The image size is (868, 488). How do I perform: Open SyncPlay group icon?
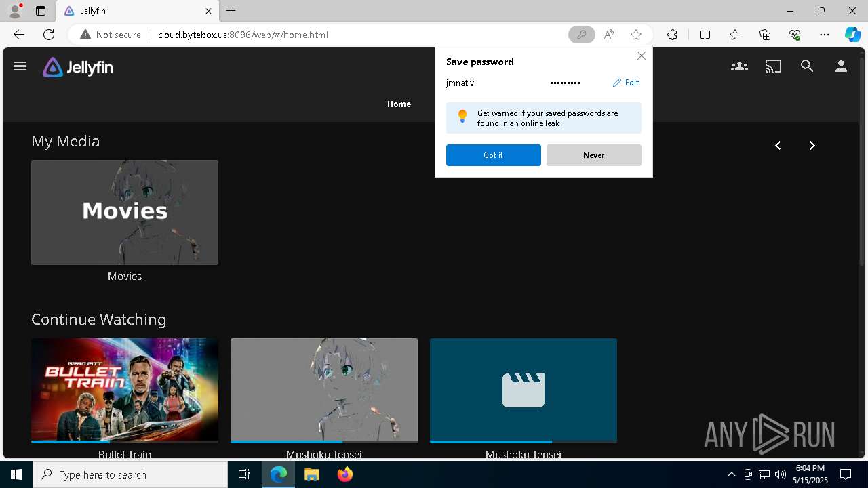[739, 66]
